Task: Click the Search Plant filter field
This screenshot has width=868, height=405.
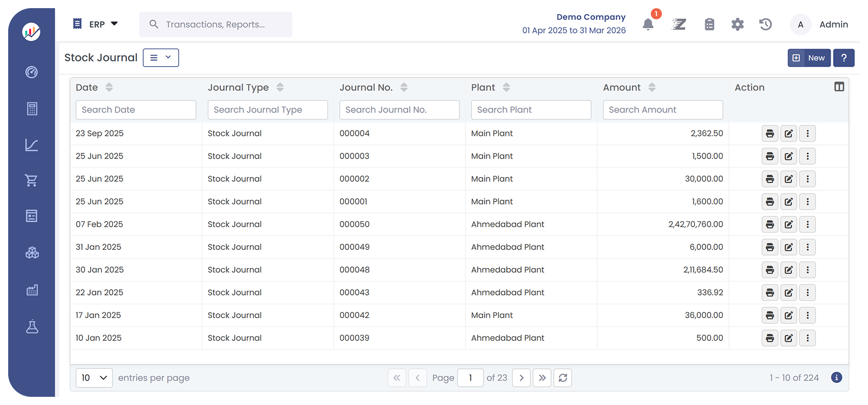Action: 531,110
